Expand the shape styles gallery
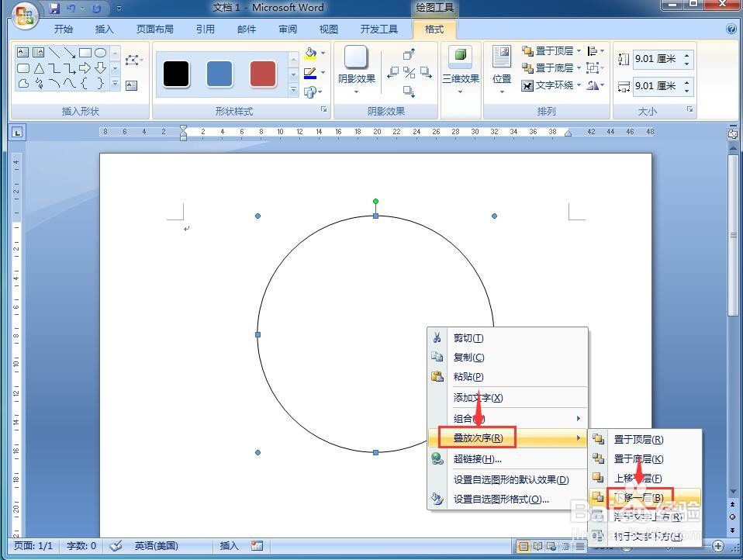Screen dimensions: 743x560 tap(293, 89)
